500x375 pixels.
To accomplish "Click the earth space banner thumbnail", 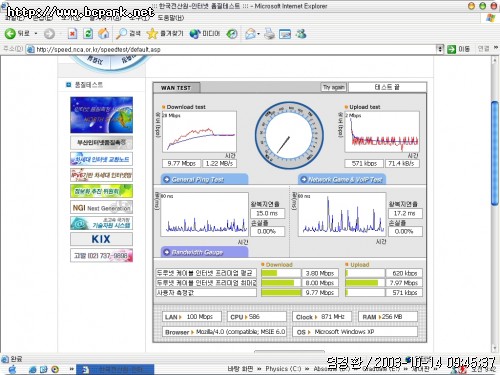I will 101,115.
